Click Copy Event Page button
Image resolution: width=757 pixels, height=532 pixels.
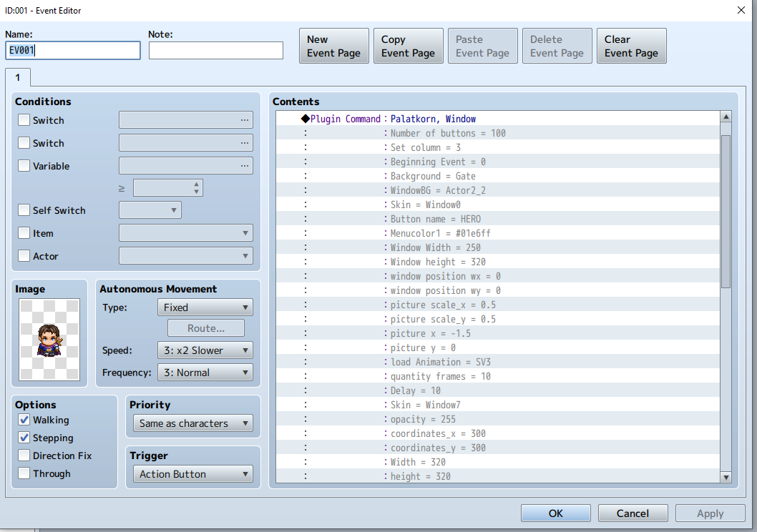coord(409,46)
